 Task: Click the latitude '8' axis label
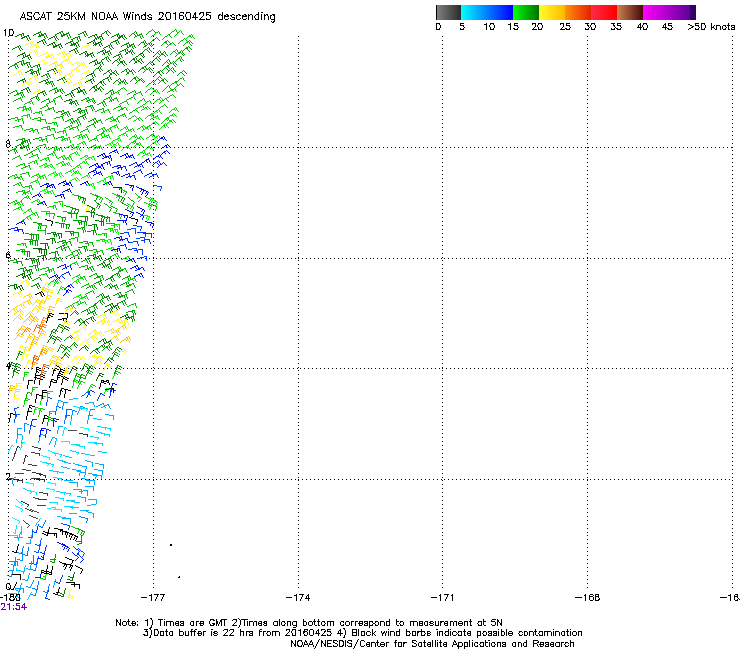coord(8,144)
